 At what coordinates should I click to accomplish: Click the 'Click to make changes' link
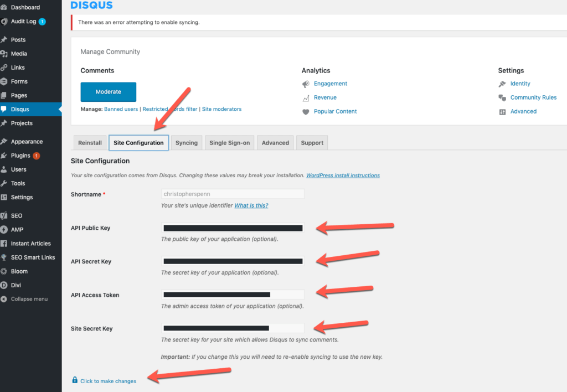pyautogui.click(x=109, y=381)
